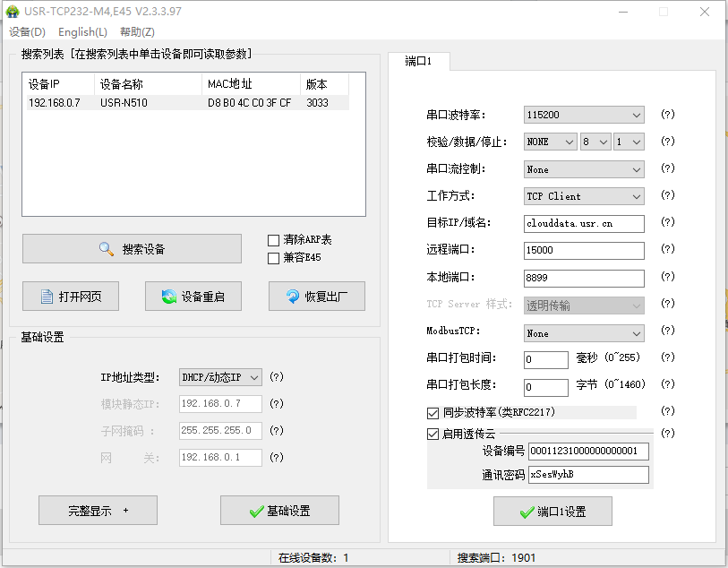Click version value 3033 in list

(x=317, y=103)
